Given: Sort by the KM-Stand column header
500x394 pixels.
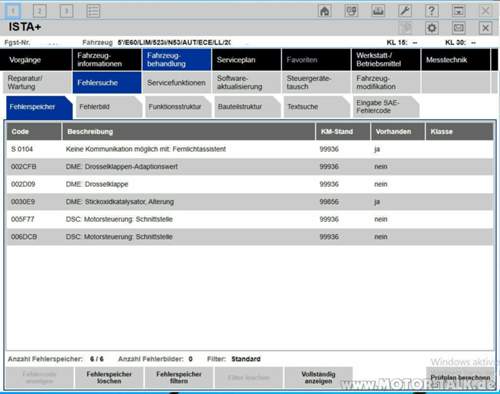Looking at the screenshot, I should (343, 131).
